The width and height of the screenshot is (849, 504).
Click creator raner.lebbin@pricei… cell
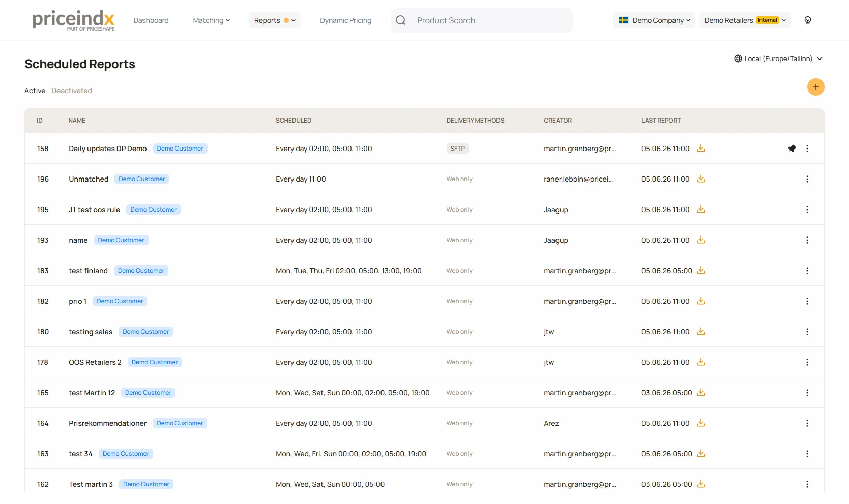point(578,179)
